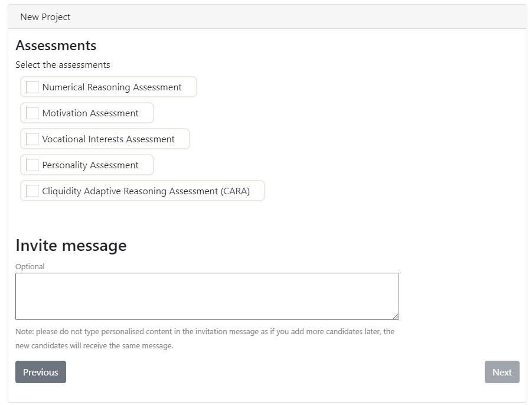Tick the Personality Assessment checkbox
532x405 pixels.
pyautogui.click(x=32, y=165)
